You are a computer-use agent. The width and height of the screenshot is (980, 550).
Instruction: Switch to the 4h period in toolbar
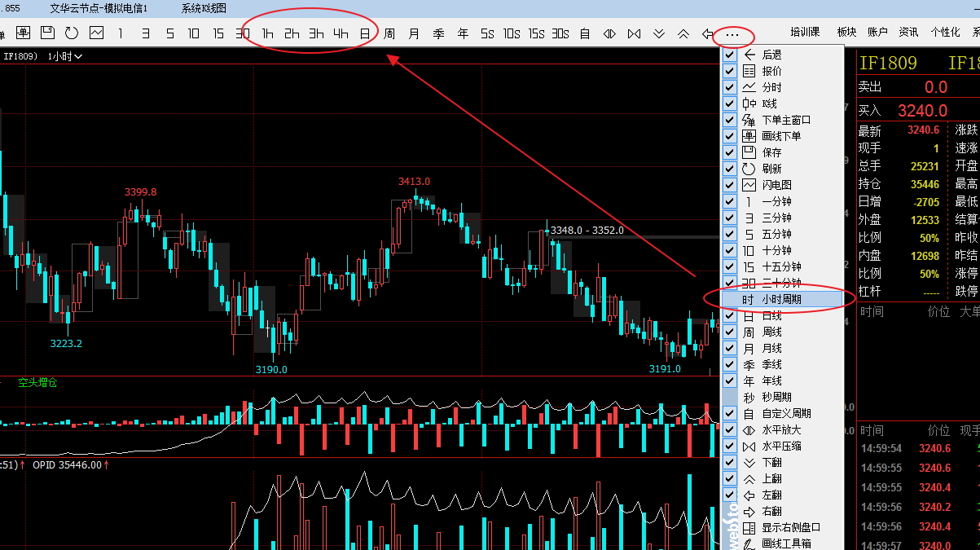tap(341, 33)
